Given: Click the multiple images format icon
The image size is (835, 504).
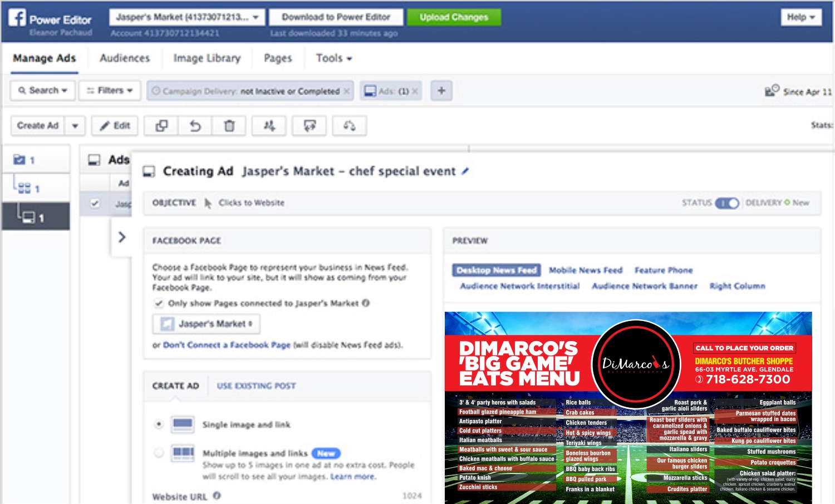Looking at the screenshot, I should [x=183, y=453].
